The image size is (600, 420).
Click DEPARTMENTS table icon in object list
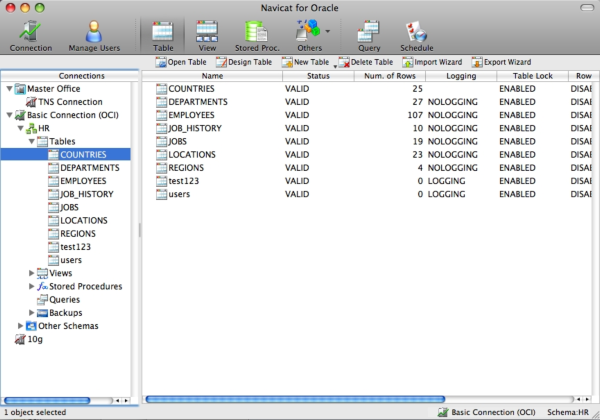coord(161,102)
